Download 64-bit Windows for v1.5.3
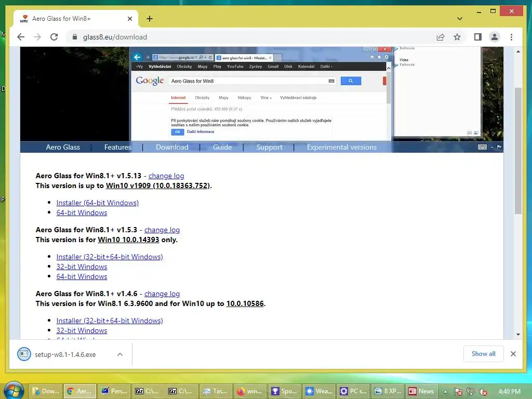 [x=82, y=276]
